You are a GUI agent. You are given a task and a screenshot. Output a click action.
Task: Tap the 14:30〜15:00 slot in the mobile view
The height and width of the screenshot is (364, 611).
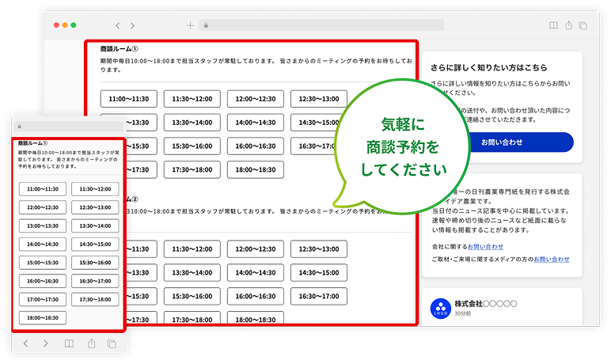[x=95, y=245]
